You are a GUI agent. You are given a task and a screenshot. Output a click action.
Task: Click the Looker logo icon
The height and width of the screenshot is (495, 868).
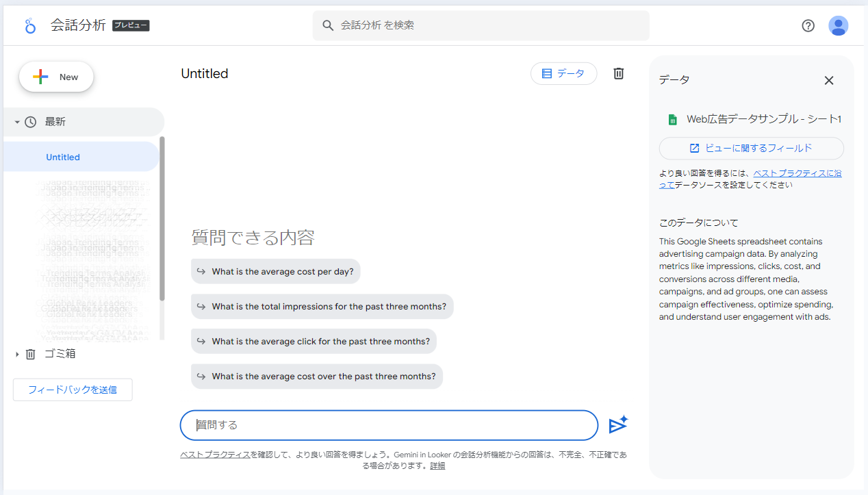pyautogui.click(x=29, y=26)
